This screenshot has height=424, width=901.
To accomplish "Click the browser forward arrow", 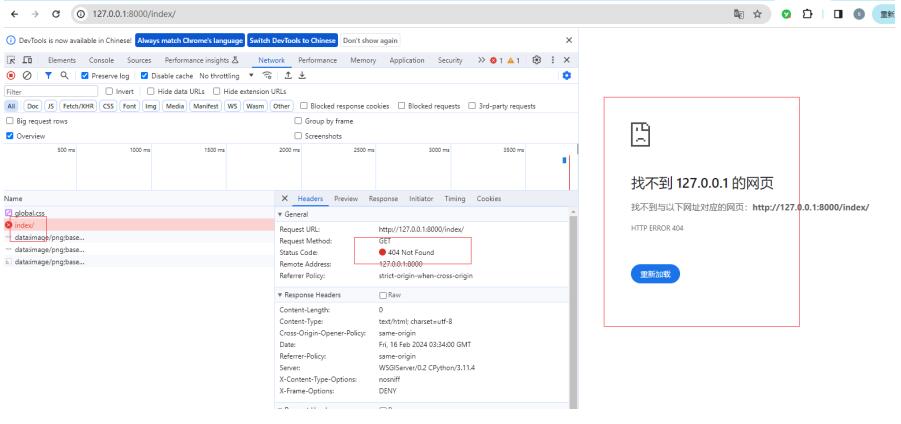I will [x=35, y=14].
